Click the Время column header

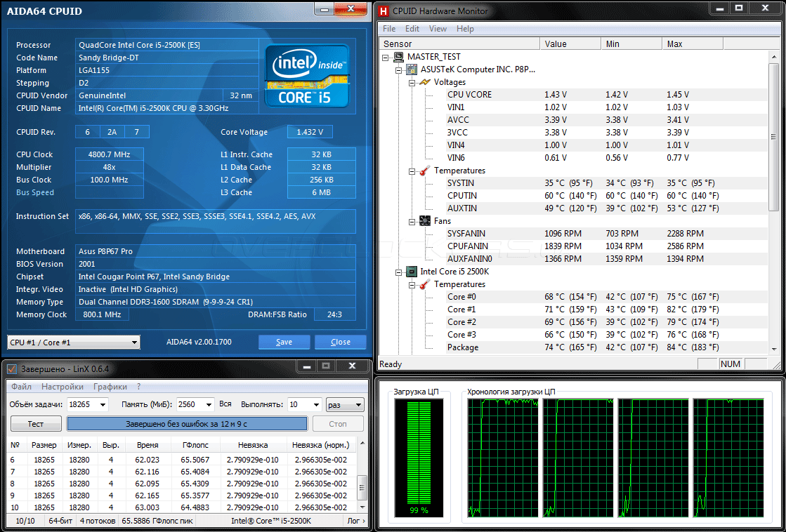click(148, 445)
